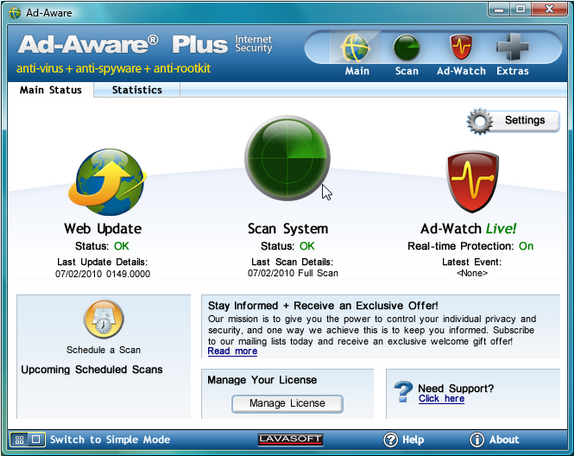The image size is (575, 456).
Task: Select the Main Status tab
Action: (51, 90)
